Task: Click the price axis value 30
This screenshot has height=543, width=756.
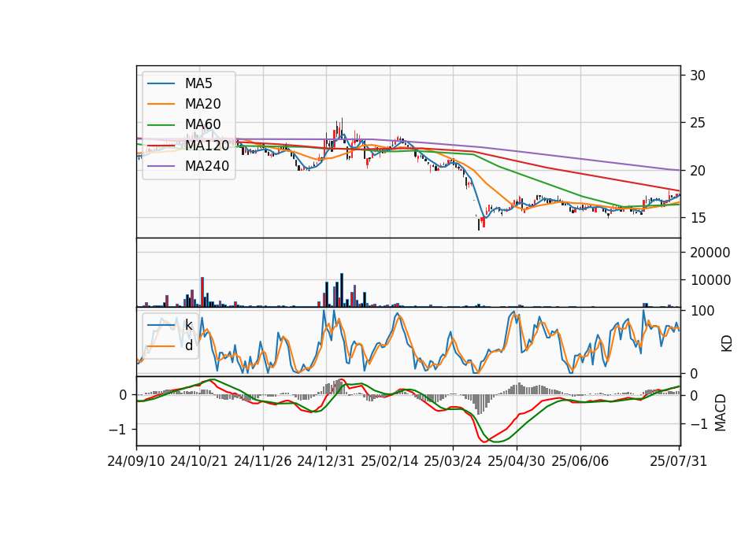Action: 698,76
